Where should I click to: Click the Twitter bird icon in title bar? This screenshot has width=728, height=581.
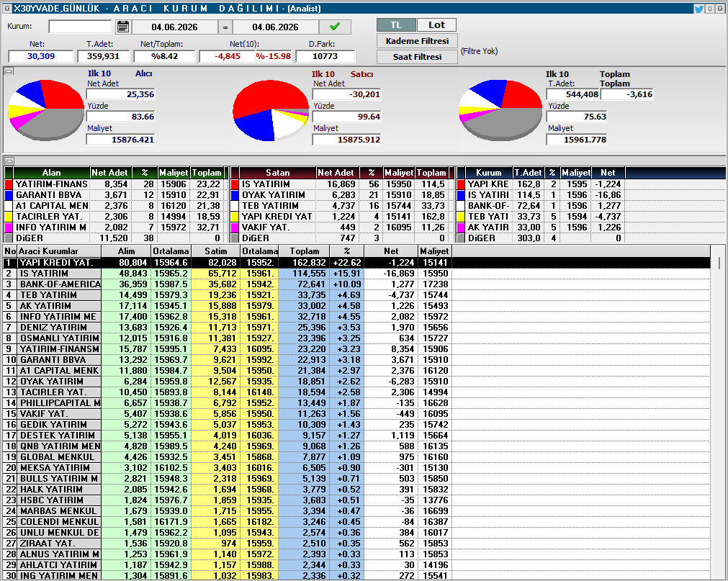[x=698, y=9]
